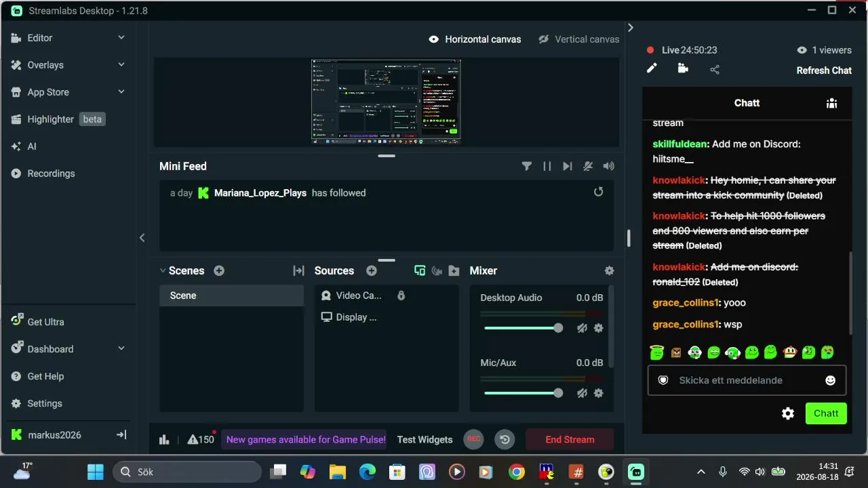Open performance stats bar-chart icon

(164, 439)
